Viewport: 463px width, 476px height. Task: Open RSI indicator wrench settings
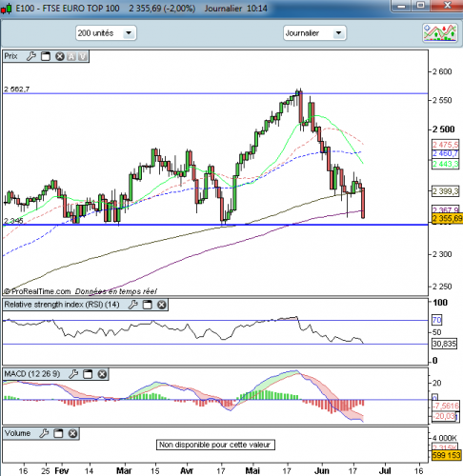(132, 305)
